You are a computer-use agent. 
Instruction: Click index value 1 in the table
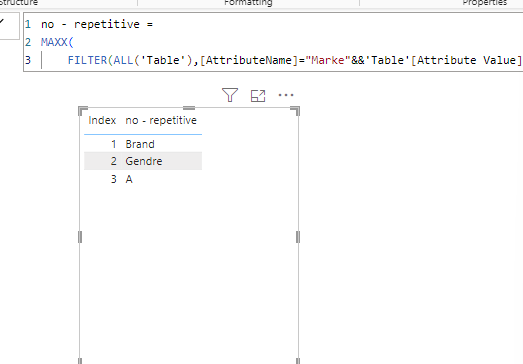pos(114,144)
